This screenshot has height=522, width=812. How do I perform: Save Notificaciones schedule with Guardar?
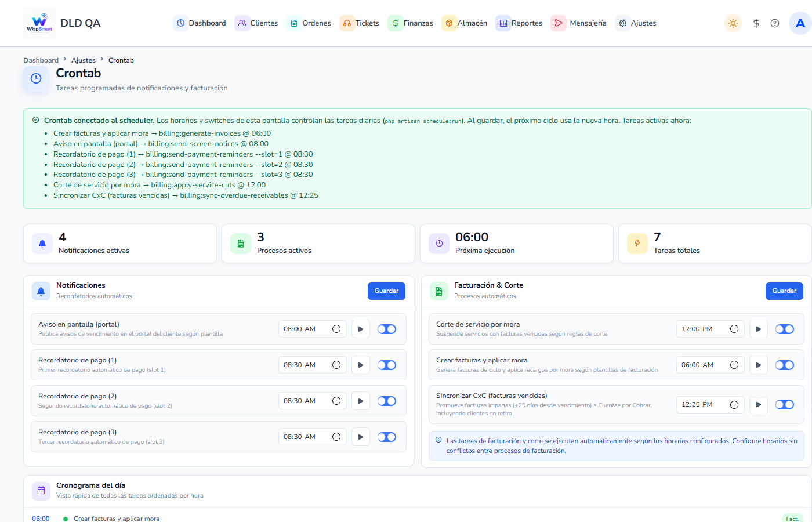click(x=386, y=291)
